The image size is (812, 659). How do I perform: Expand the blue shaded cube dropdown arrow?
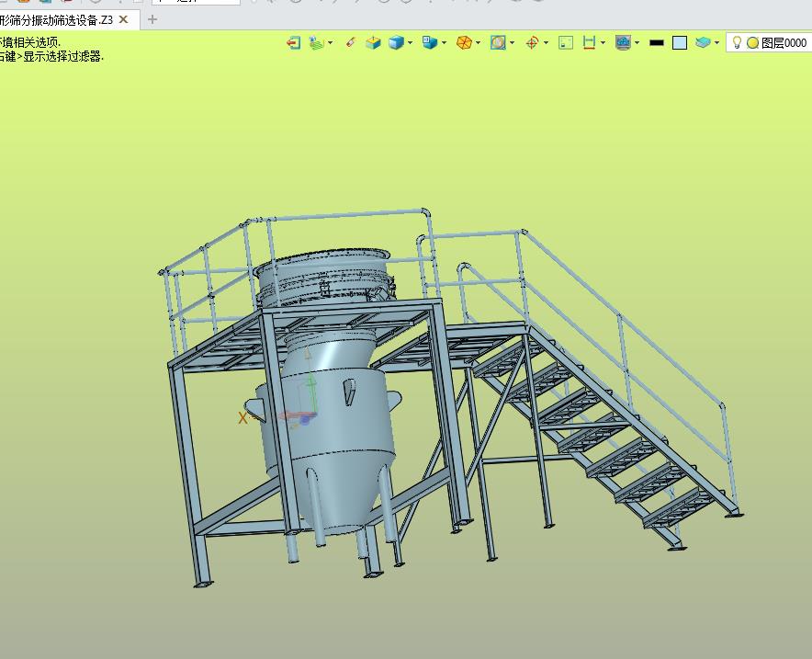[x=411, y=42]
